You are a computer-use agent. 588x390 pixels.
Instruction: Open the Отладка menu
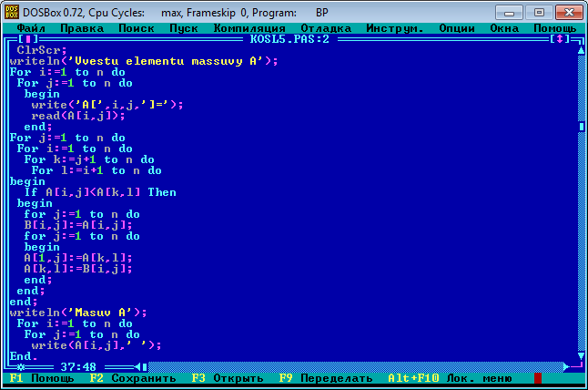[326, 28]
